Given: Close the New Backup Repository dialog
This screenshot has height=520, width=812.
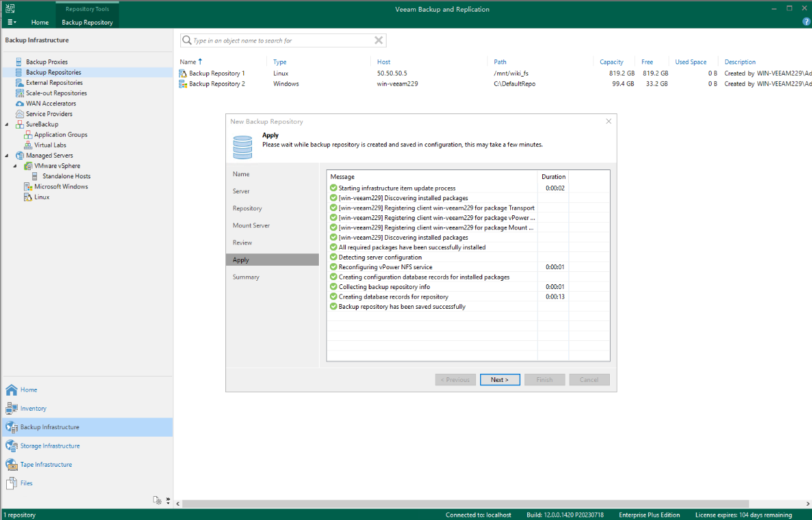Looking at the screenshot, I should pos(608,122).
